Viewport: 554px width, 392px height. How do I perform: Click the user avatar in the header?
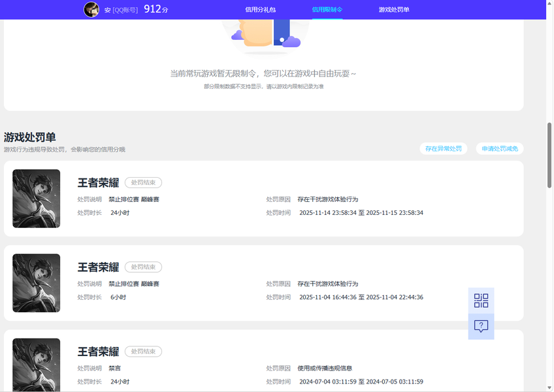(91, 10)
